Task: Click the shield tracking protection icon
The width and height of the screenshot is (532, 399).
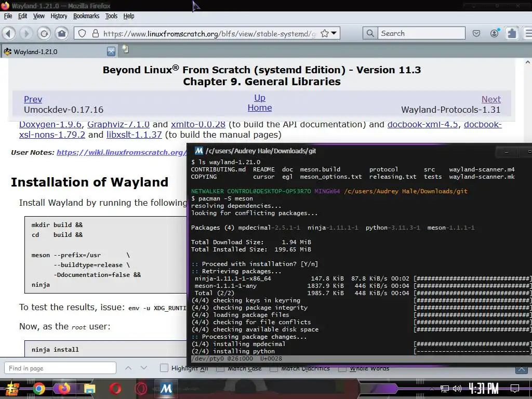Action: (82, 33)
